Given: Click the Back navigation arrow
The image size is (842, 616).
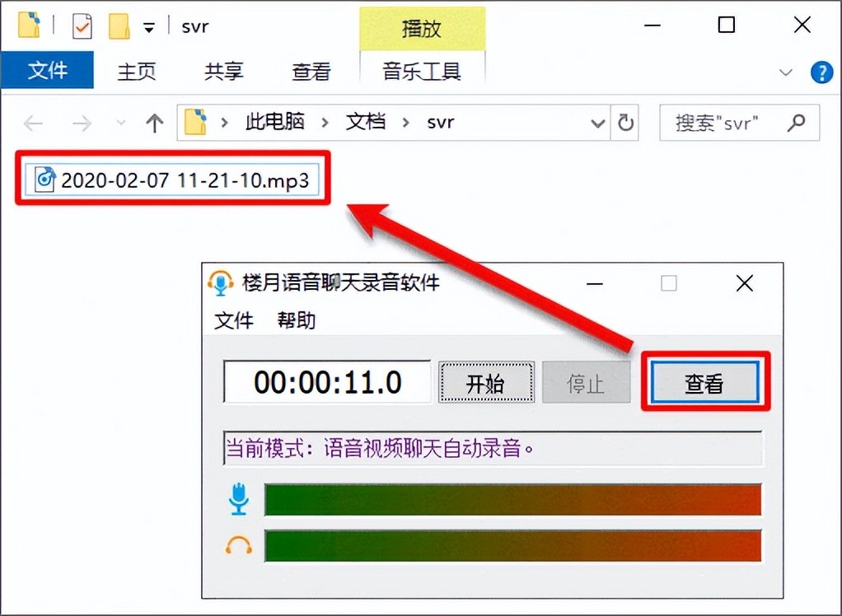Looking at the screenshot, I should click(33, 124).
